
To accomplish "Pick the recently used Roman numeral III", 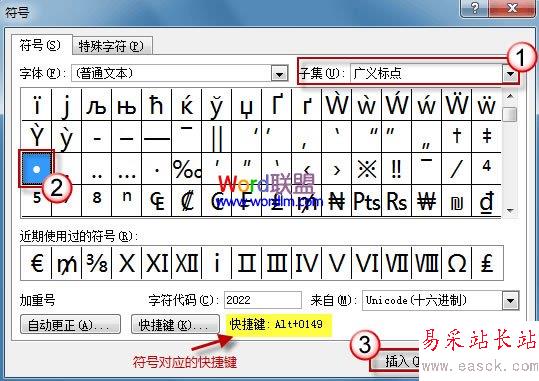I will coord(276,263).
